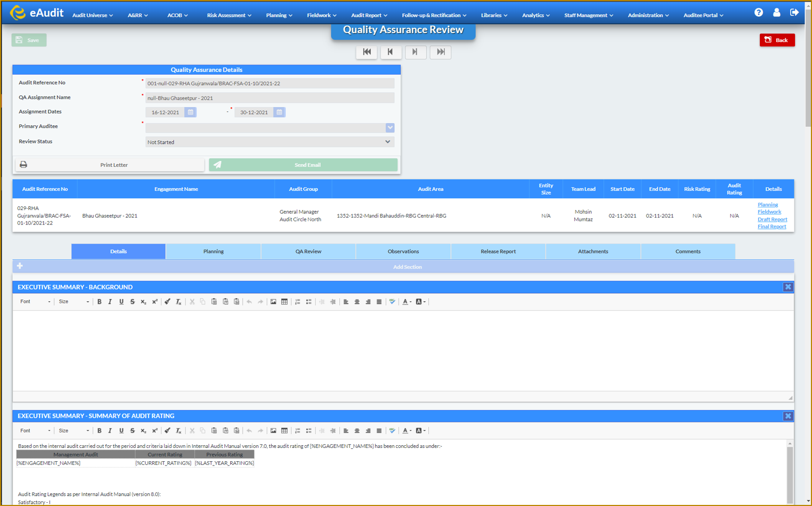The width and height of the screenshot is (812, 506).
Task: Close the Executive Summary Background section
Action: click(788, 287)
